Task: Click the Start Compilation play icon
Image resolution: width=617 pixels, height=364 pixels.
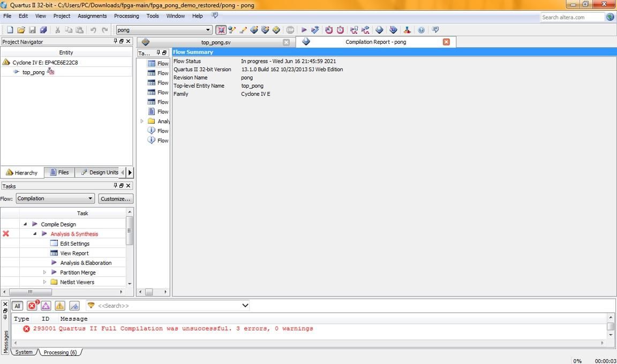Action: click(304, 30)
